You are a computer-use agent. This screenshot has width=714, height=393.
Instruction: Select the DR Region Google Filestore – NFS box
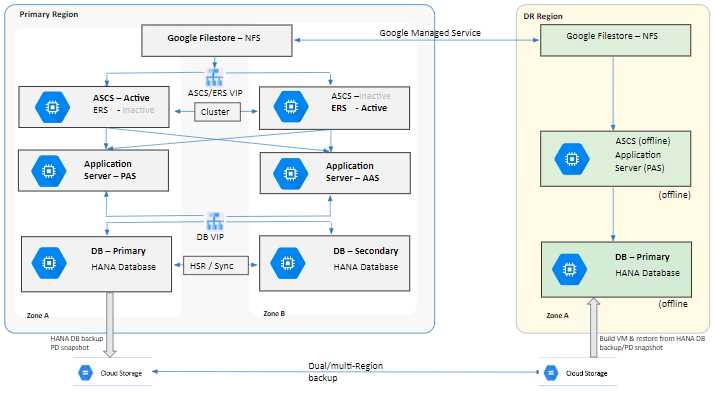(x=615, y=41)
